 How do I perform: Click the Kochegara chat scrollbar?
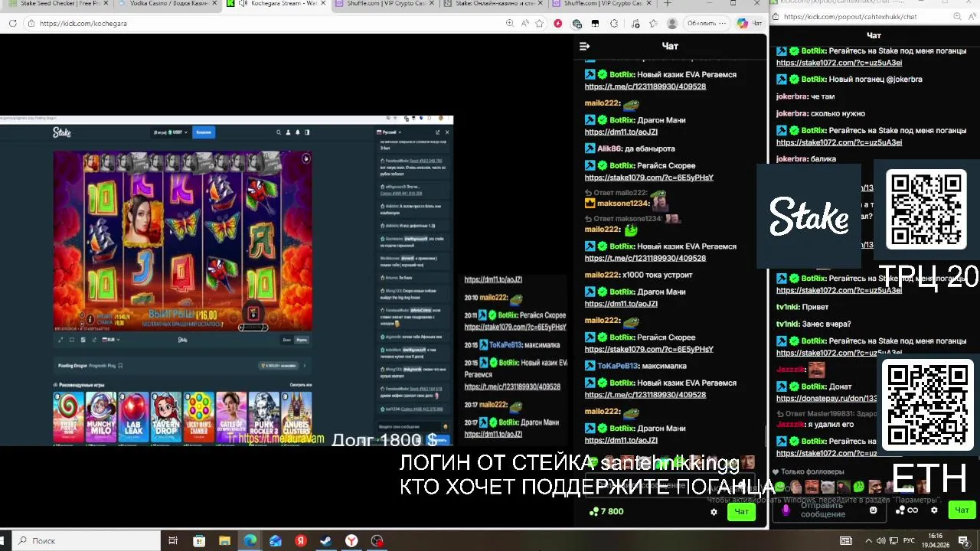coord(766,437)
